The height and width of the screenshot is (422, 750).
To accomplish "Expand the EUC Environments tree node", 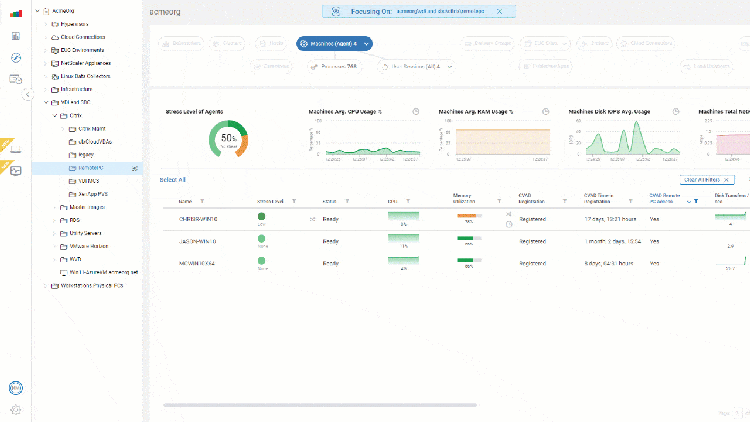I will tap(46, 50).
